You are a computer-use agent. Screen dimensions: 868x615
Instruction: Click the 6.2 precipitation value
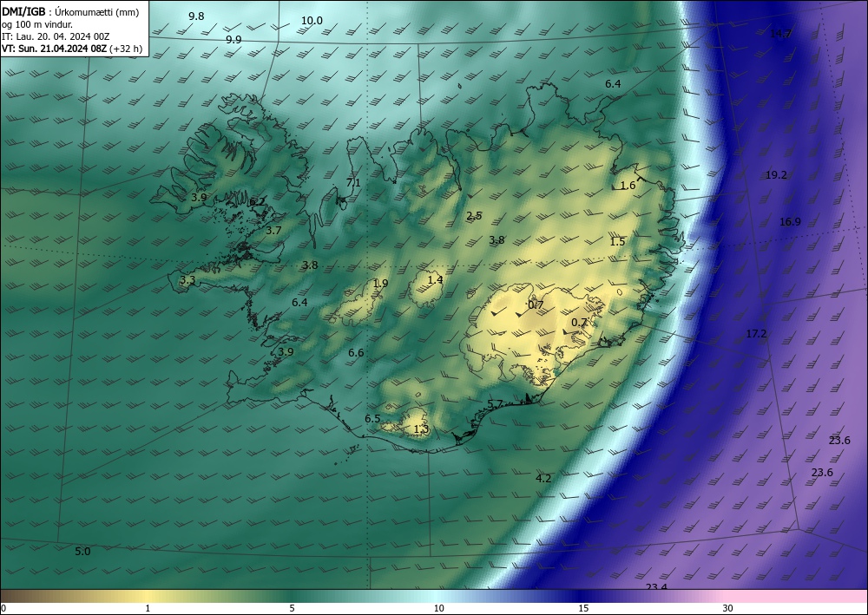click(257, 202)
